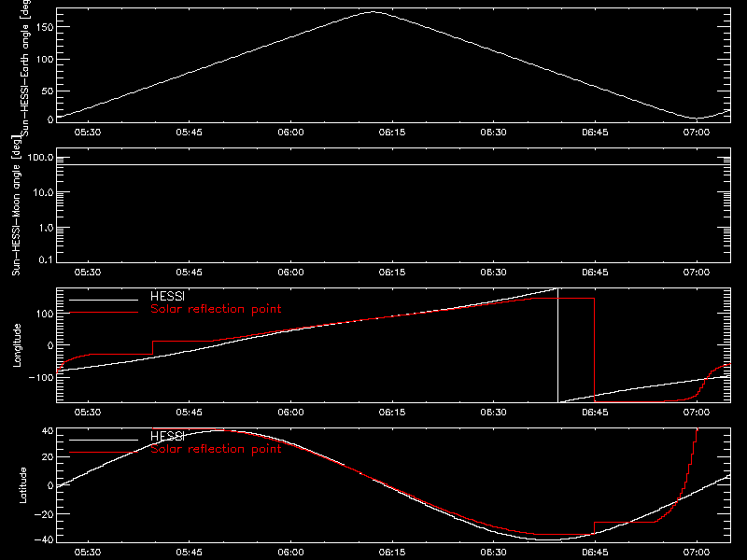Screen dimensions: 747x560
Task: Click red legend line in Latitude plot
Action: click(104, 453)
